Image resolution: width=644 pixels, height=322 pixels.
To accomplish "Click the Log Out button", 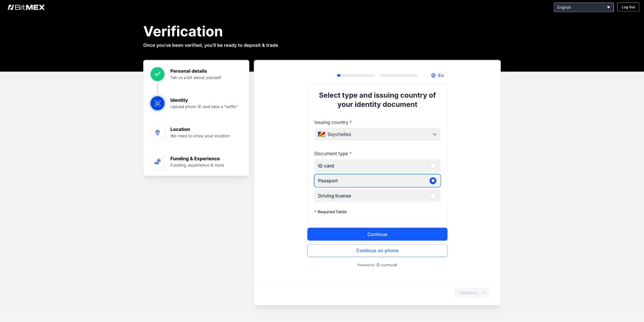I will [x=628, y=7].
